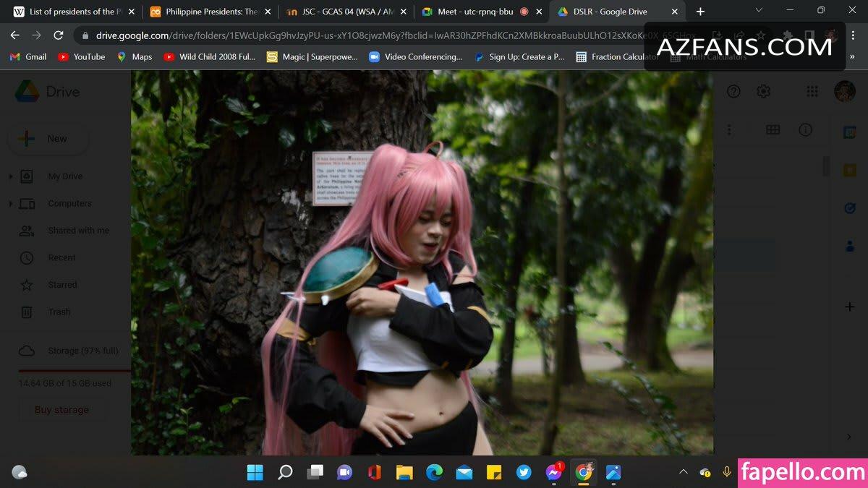Close the JSC - GCAS 04 tab
Viewport: 868px width, 488px height.
(403, 12)
